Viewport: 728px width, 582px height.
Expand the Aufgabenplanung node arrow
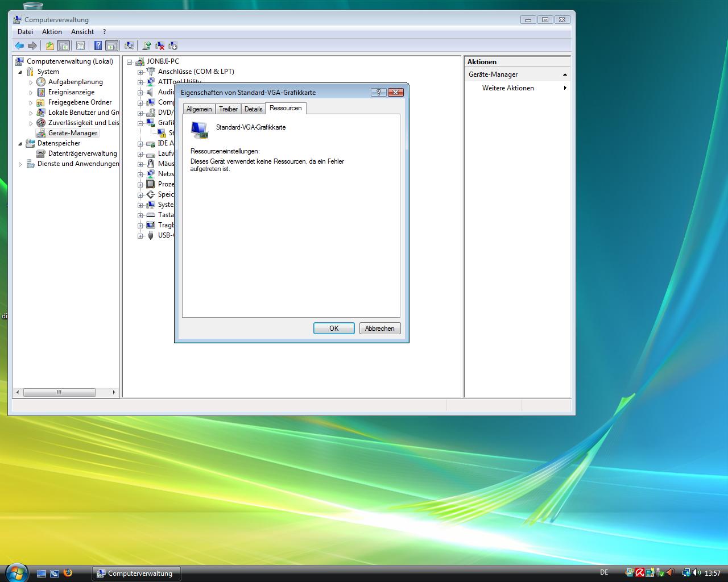tap(31, 82)
